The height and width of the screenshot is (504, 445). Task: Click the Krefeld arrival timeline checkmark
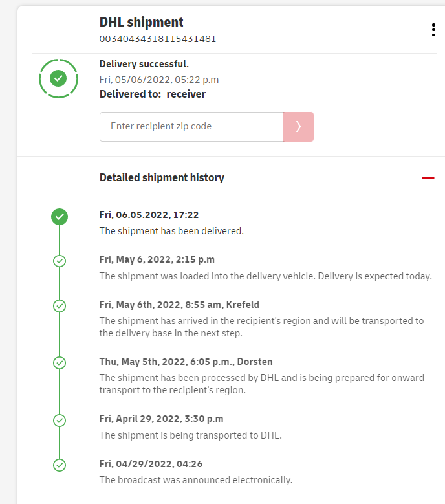point(60,305)
